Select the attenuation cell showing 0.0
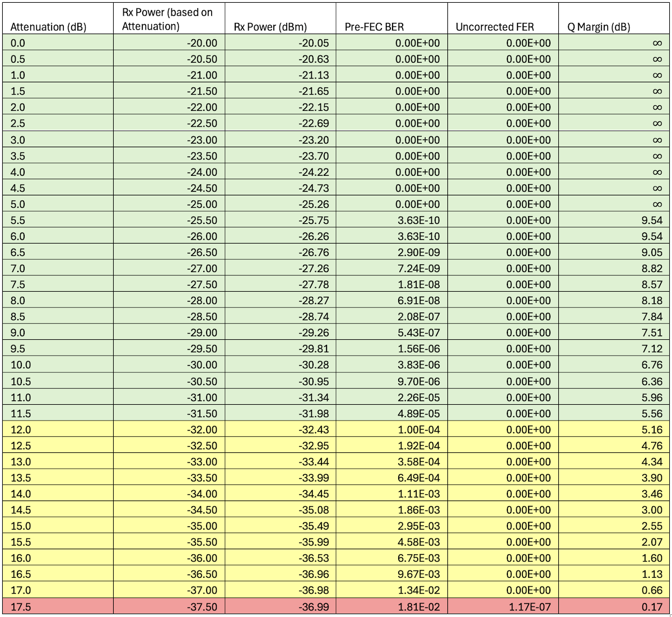This screenshot has height=617, width=672. (x=58, y=43)
